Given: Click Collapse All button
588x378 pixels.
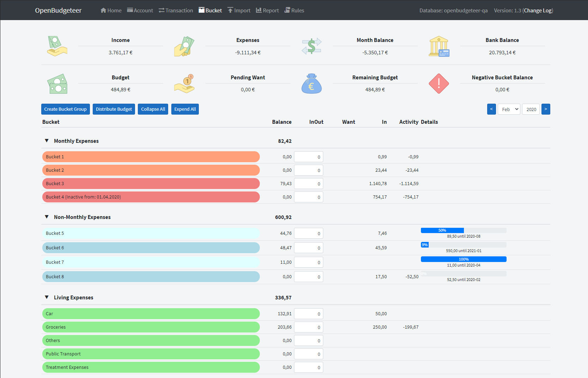Looking at the screenshot, I should tap(153, 109).
